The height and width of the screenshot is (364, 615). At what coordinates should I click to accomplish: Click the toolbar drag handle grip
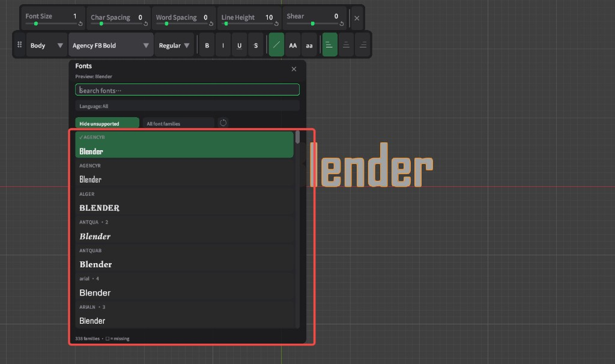pyautogui.click(x=19, y=44)
